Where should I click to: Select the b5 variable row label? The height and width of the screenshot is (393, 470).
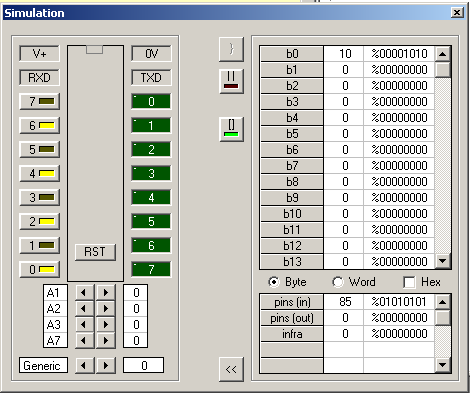(292, 134)
